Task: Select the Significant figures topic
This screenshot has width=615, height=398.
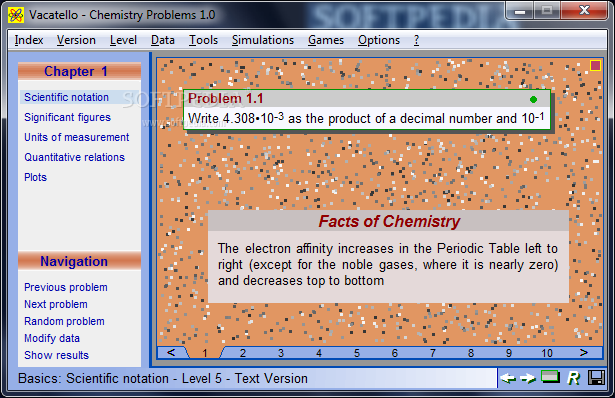Action: tap(67, 117)
